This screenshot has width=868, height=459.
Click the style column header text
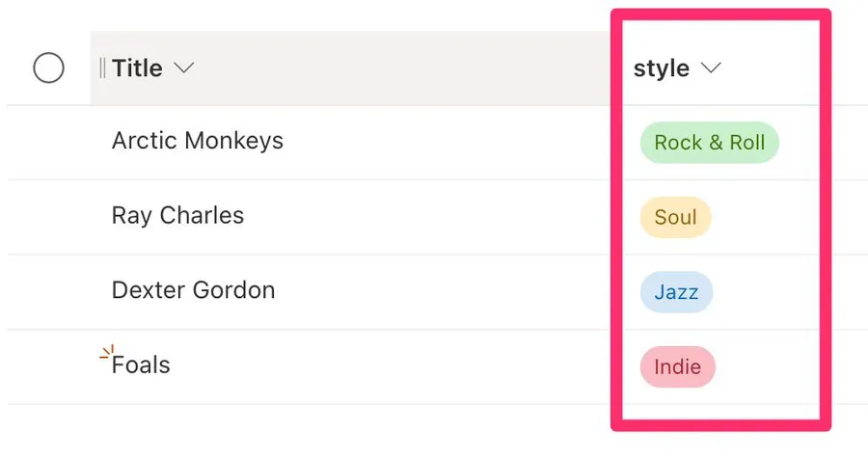click(661, 68)
